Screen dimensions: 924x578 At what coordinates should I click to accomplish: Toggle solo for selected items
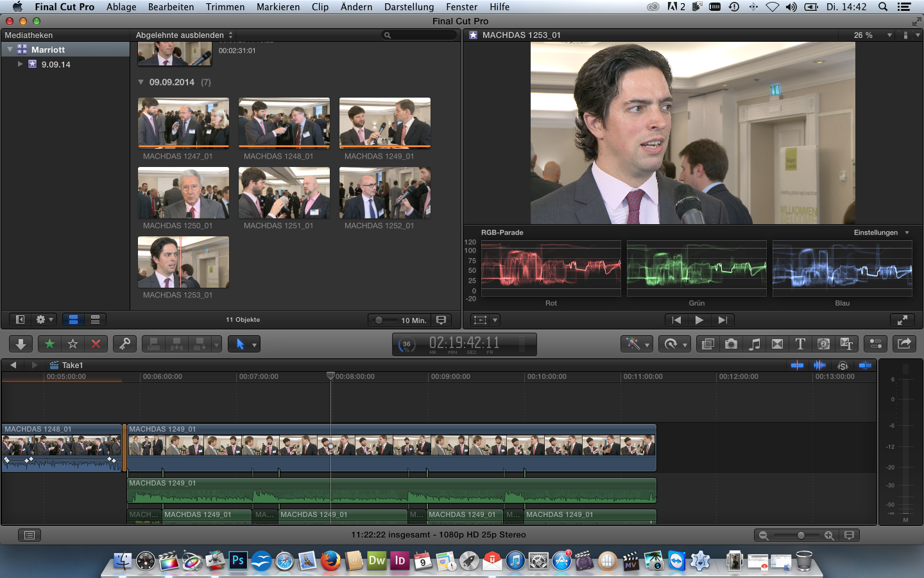click(x=843, y=365)
